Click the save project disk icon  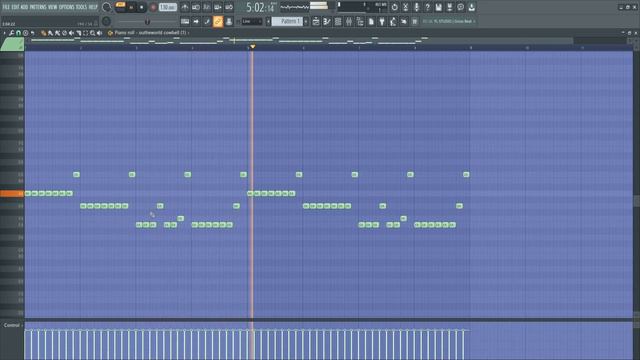[x=438, y=7]
